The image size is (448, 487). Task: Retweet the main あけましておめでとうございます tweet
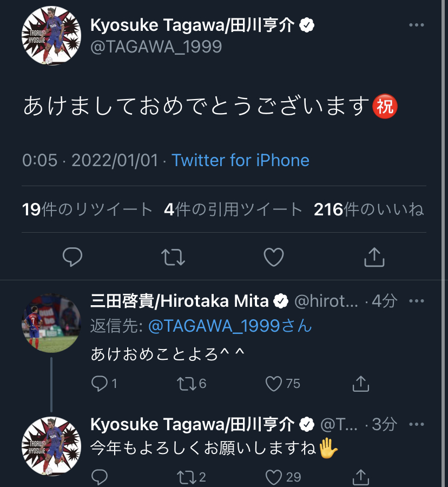click(x=173, y=257)
